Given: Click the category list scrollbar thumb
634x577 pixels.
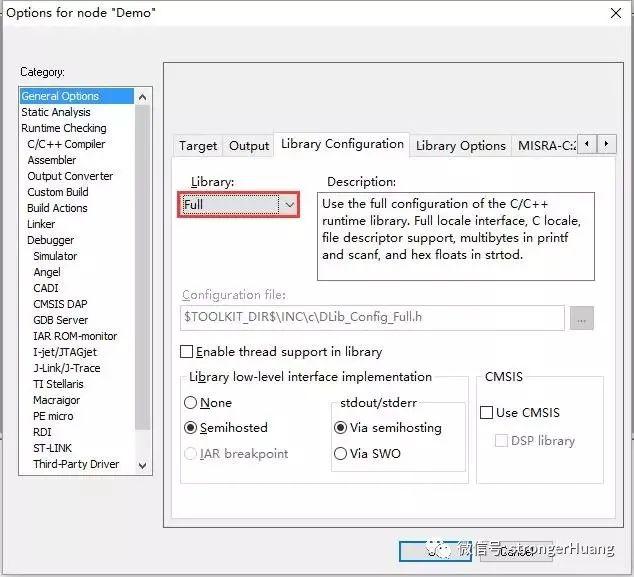Looking at the screenshot, I should pos(142,267).
